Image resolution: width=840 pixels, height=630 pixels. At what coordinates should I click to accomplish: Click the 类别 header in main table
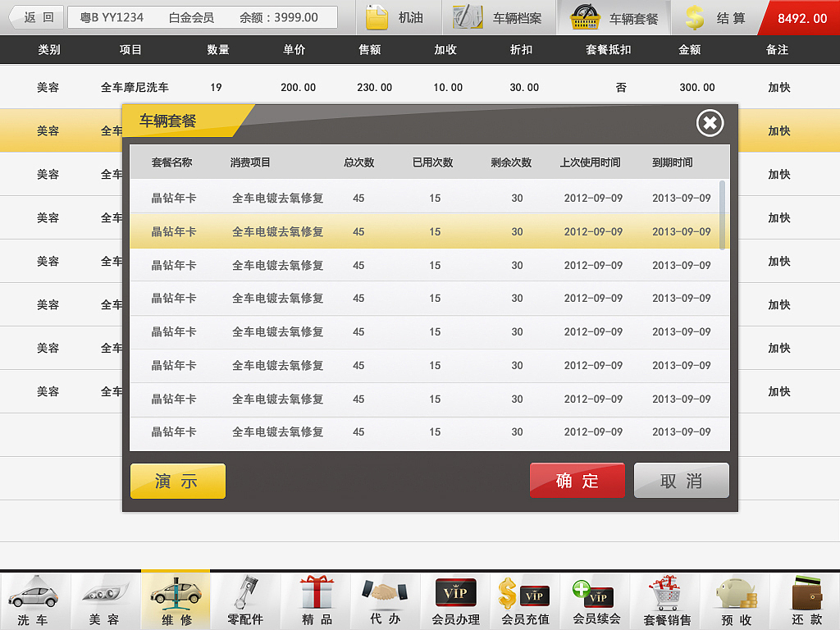click(x=48, y=50)
